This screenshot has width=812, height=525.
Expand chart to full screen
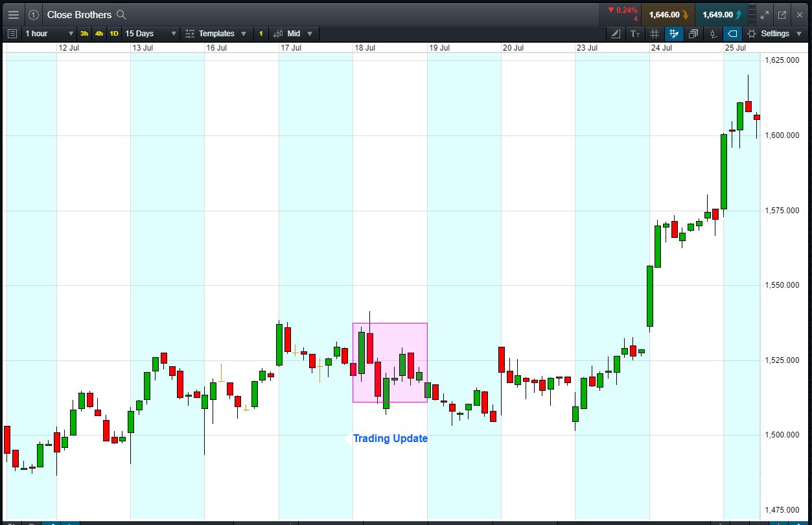coord(765,14)
